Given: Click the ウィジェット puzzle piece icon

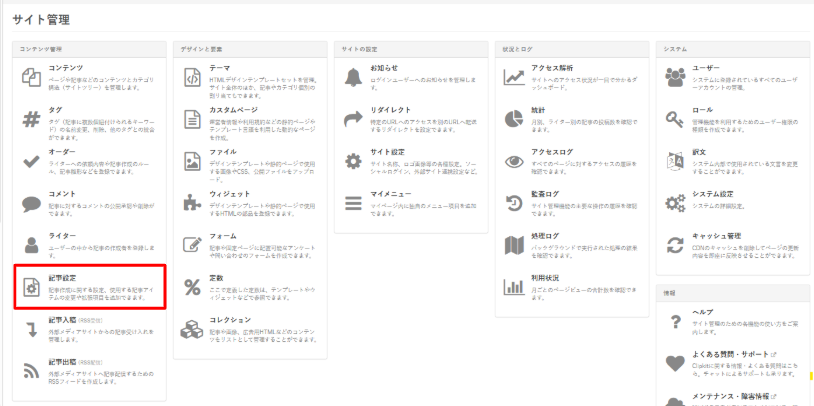Looking at the screenshot, I should 193,204.
